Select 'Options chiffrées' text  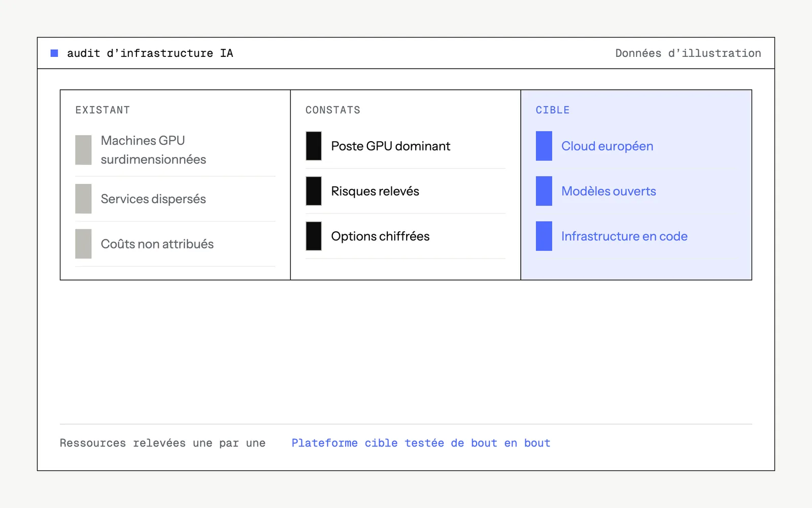click(380, 236)
